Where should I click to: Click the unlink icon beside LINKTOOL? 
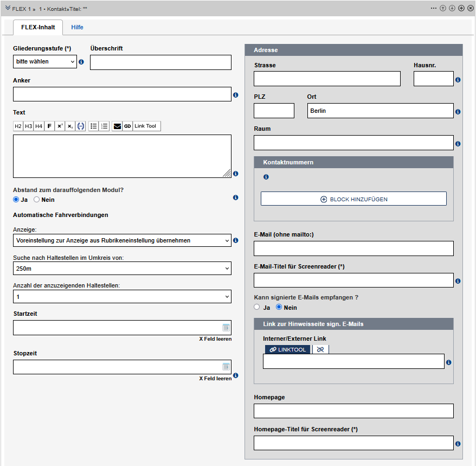click(x=320, y=350)
